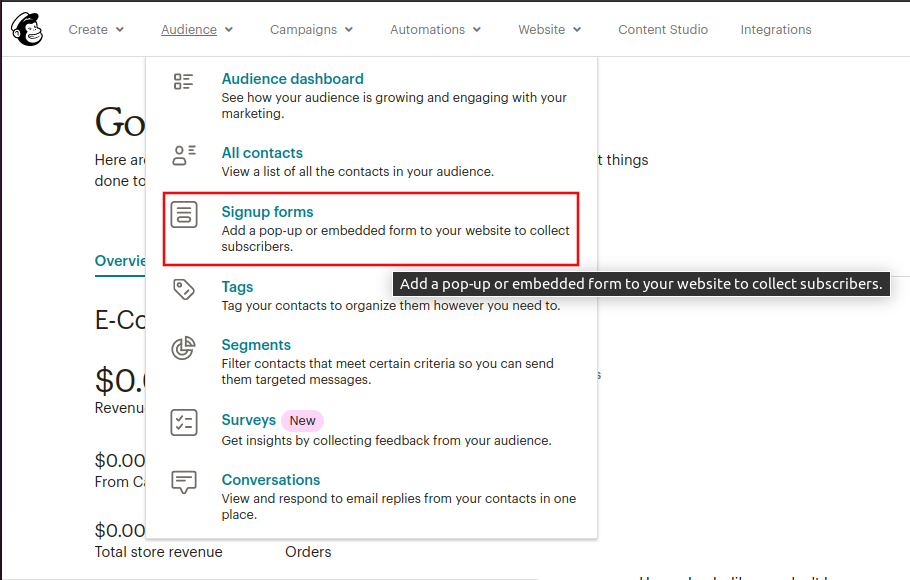The width and height of the screenshot is (910, 580).
Task: Click the 'Orders' label
Action: click(x=308, y=552)
